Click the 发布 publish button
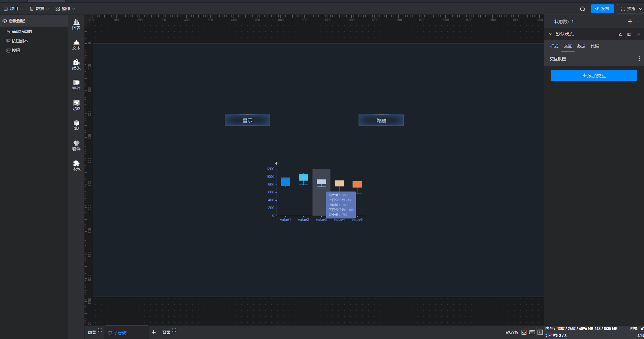Image resolution: width=644 pixels, height=339 pixels. pyautogui.click(x=602, y=9)
